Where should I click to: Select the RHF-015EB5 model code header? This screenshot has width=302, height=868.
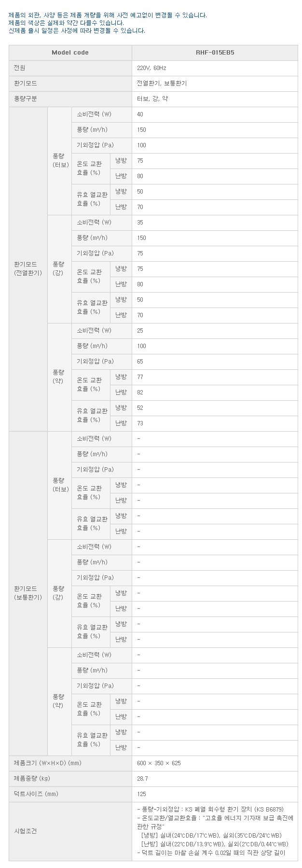click(x=215, y=53)
